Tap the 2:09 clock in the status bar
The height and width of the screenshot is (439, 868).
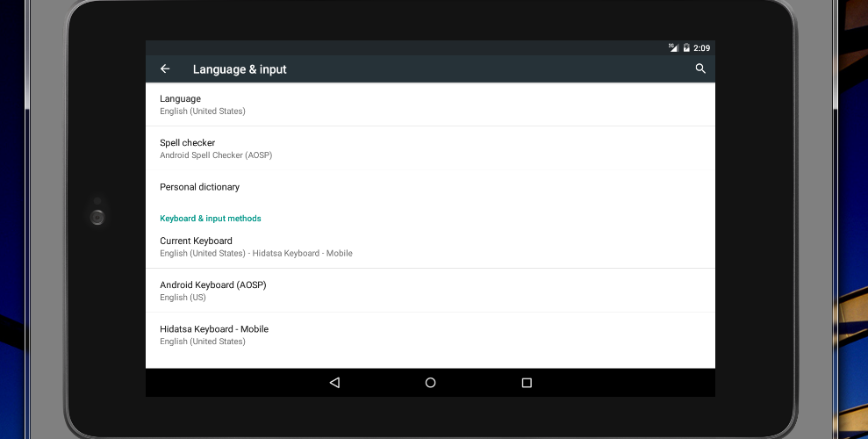701,47
